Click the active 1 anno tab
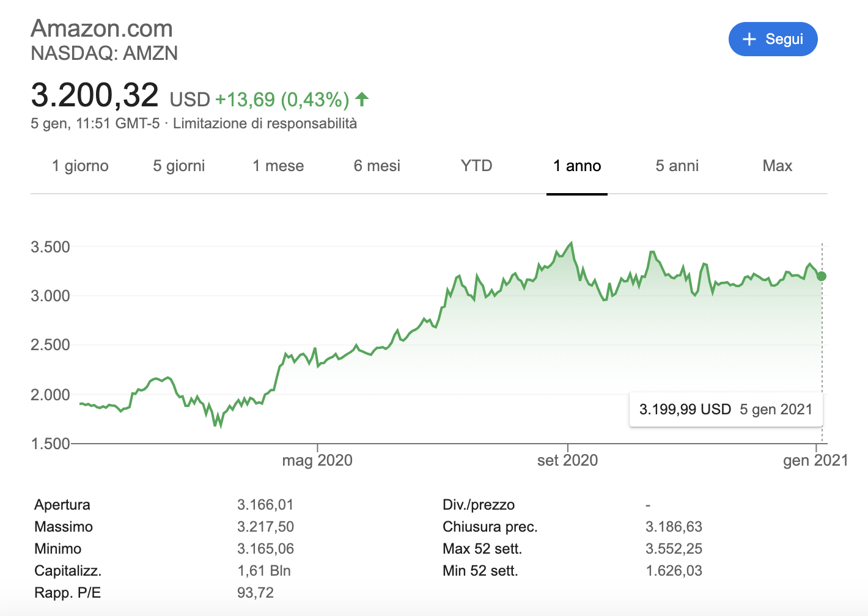868x616 pixels. click(x=576, y=166)
